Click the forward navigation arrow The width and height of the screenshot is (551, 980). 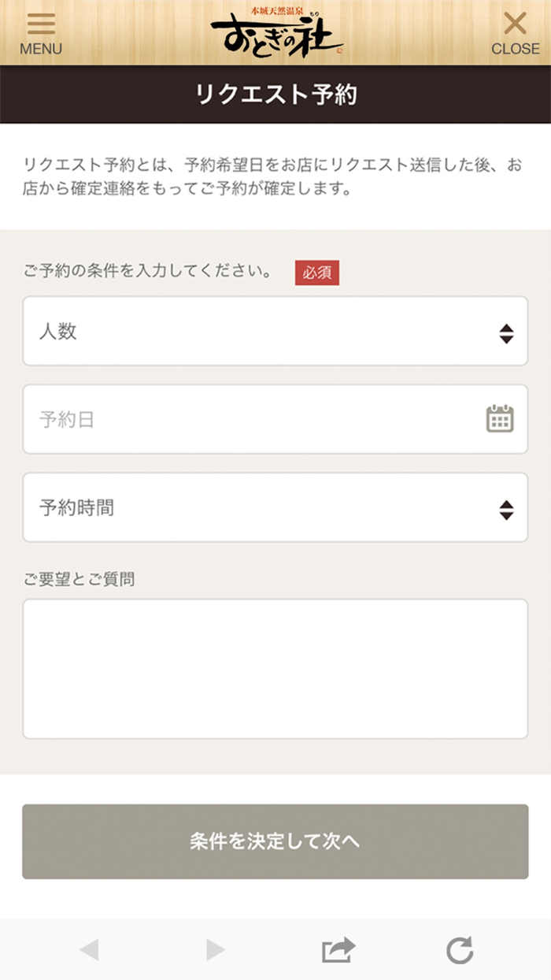point(214,951)
